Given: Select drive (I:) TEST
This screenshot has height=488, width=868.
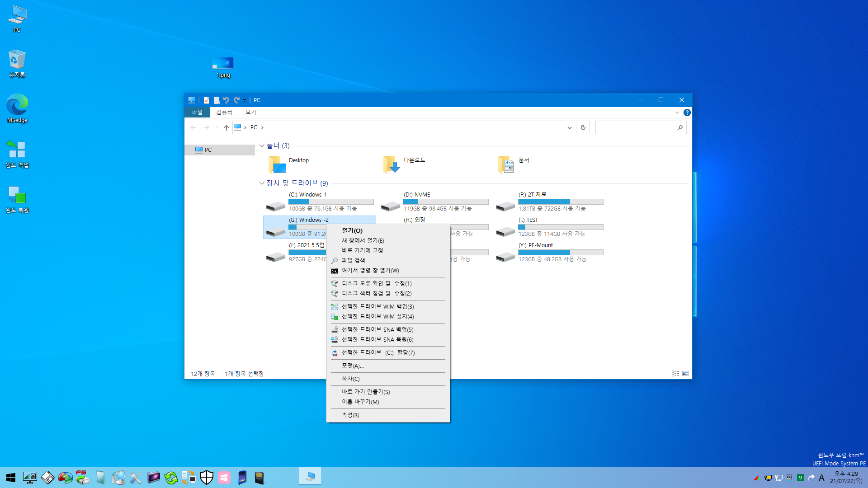Looking at the screenshot, I should [x=549, y=227].
